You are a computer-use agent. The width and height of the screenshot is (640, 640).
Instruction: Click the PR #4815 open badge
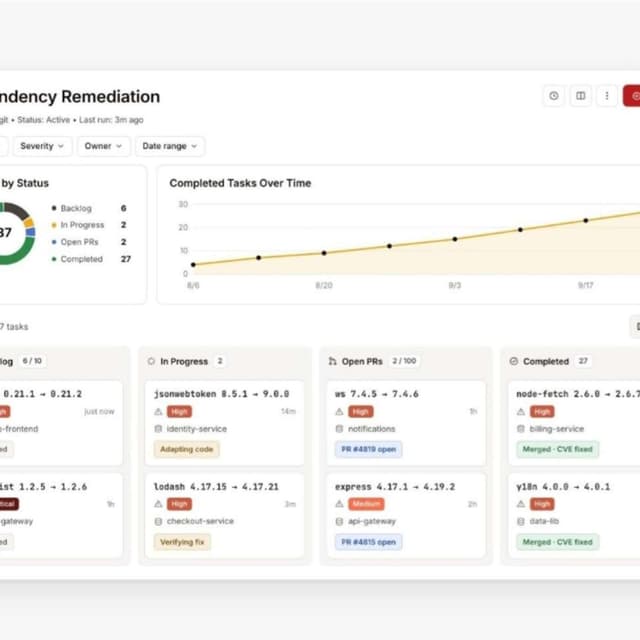[x=369, y=542]
